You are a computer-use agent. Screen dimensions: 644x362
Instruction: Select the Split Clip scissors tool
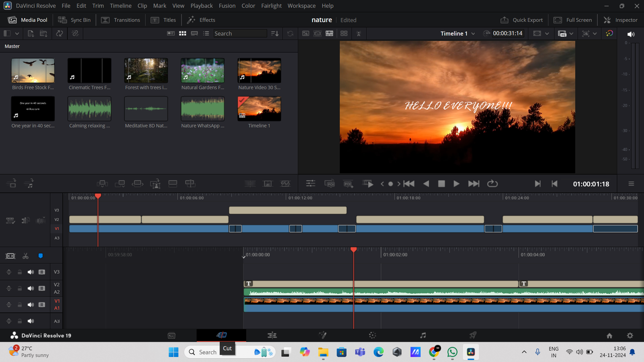click(x=25, y=256)
